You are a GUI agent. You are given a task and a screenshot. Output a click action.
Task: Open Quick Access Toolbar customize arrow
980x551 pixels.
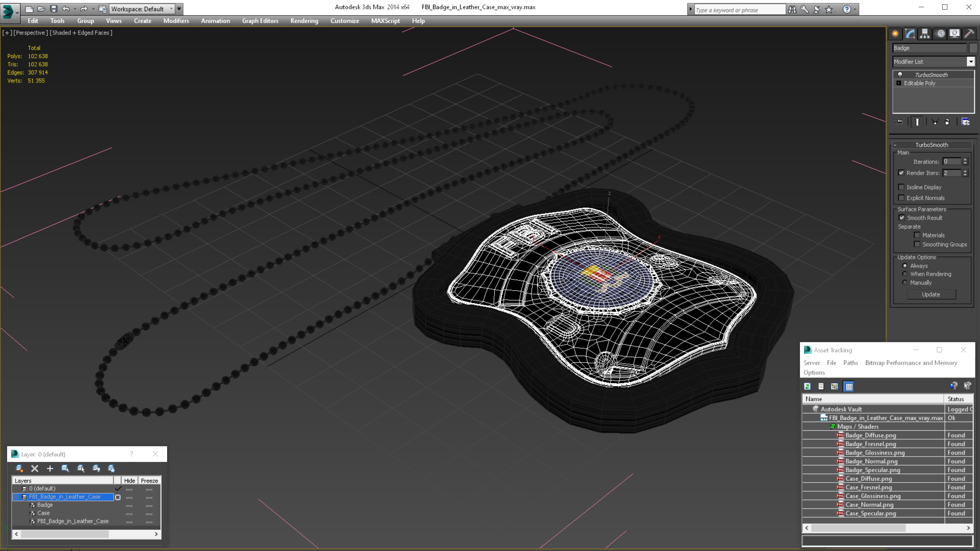tap(179, 9)
